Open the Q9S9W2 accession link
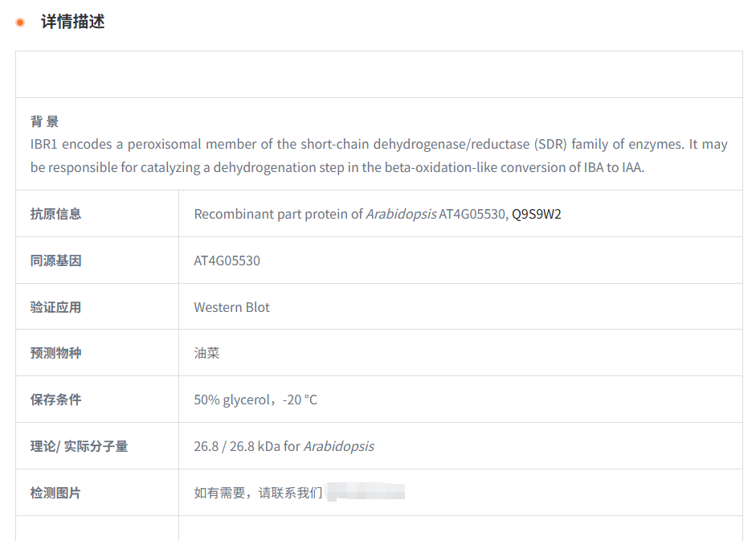The image size is (756, 541). [x=537, y=214]
